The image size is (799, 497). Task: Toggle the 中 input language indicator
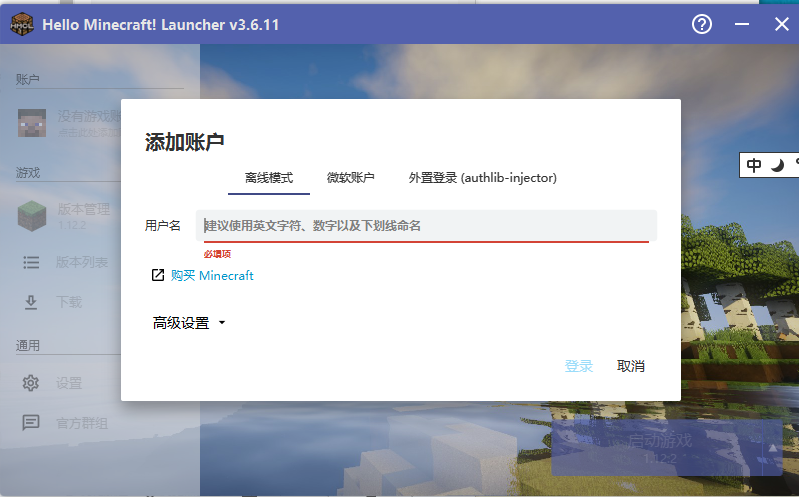click(x=754, y=165)
